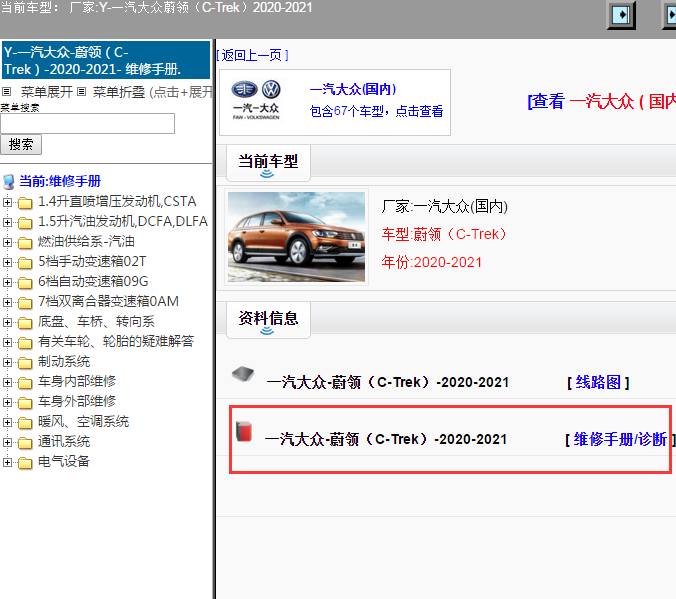Click folder icon beside 电气设备

25,463
